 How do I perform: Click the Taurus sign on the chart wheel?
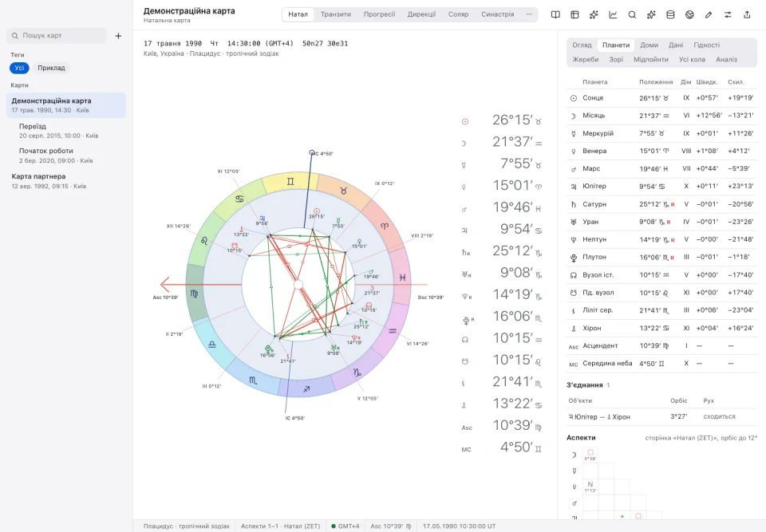(x=343, y=191)
